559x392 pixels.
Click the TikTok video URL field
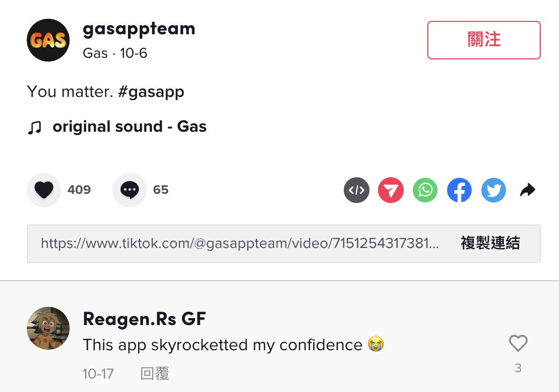point(240,244)
